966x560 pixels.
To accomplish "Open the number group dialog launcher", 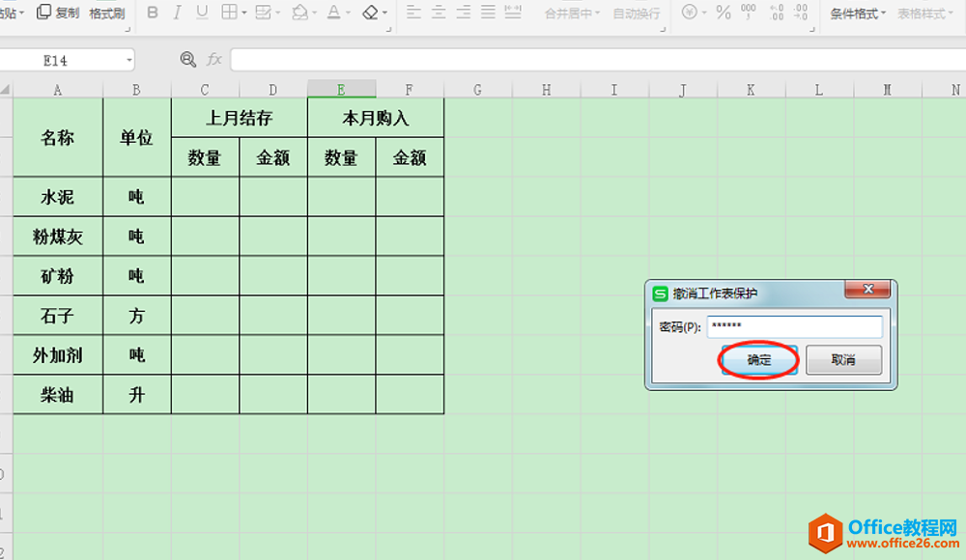I will [x=812, y=29].
